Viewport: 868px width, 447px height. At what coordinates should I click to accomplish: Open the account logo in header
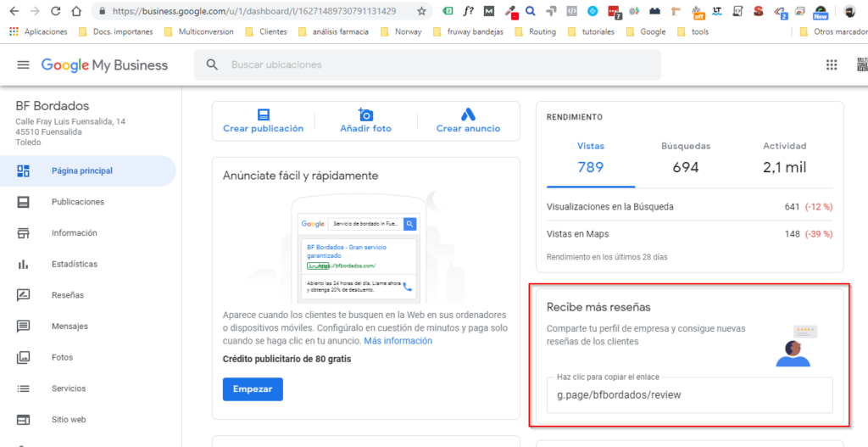pos(862,64)
